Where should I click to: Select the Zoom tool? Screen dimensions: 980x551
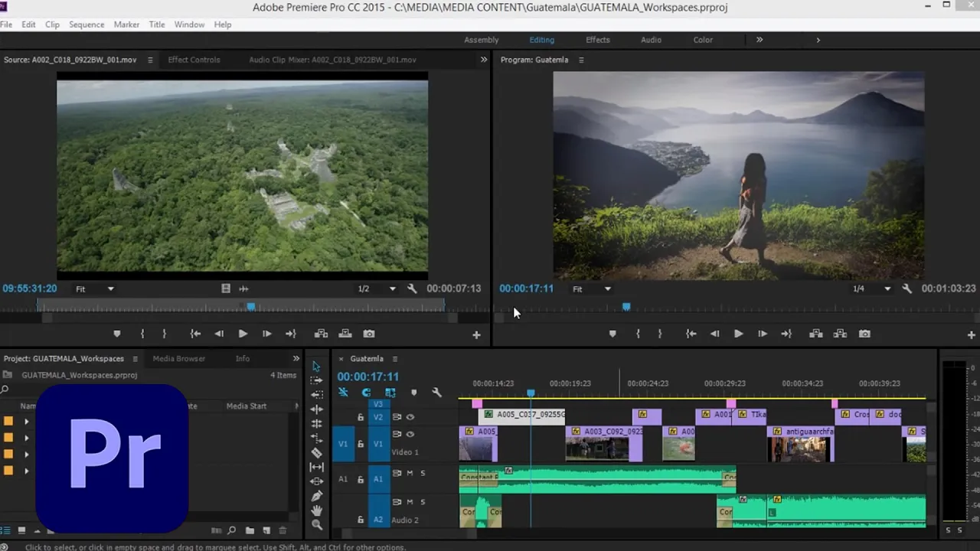point(317,525)
